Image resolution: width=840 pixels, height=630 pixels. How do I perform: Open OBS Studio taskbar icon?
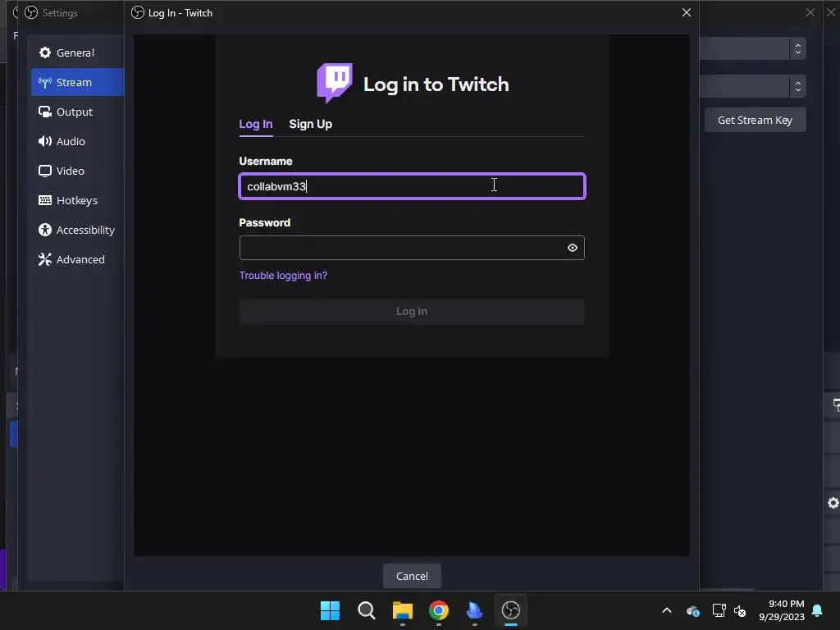[510, 610]
